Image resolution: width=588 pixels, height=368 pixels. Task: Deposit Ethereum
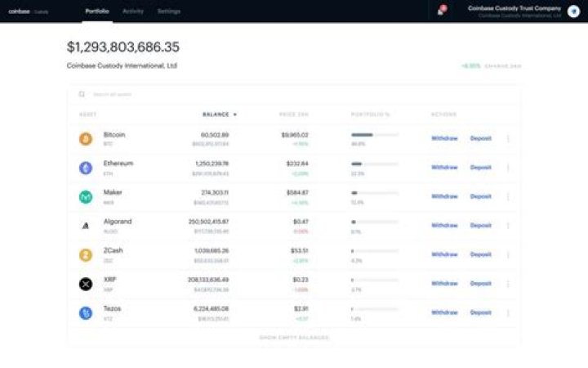481,167
